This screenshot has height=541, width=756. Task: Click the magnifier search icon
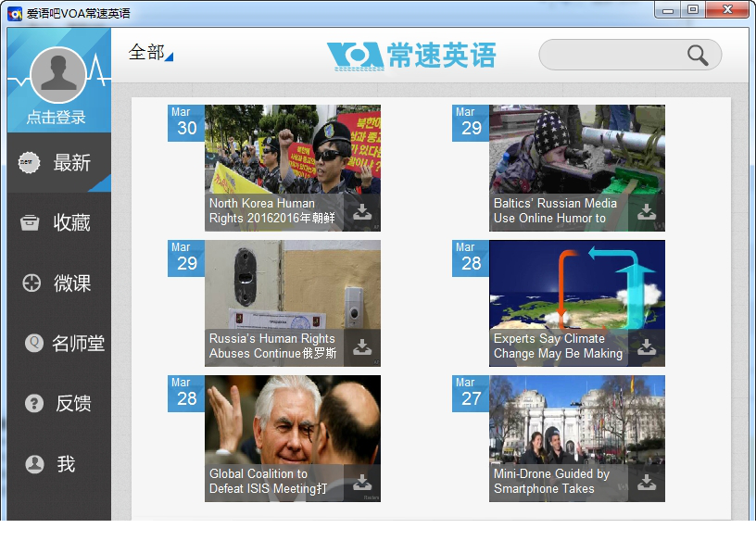click(x=698, y=56)
